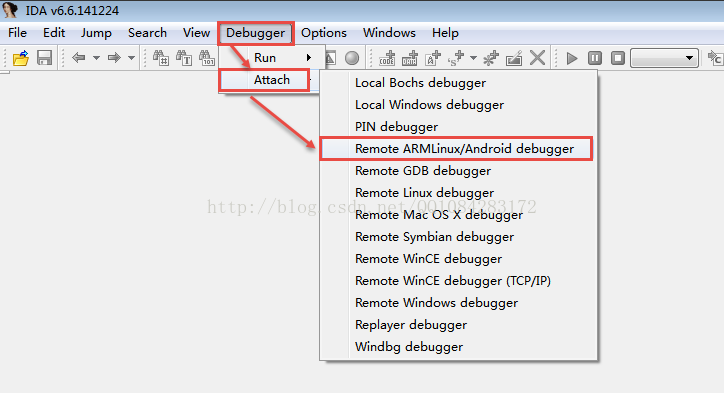Click the string style 's' icon
The image size is (724, 393).
pos(456,58)
